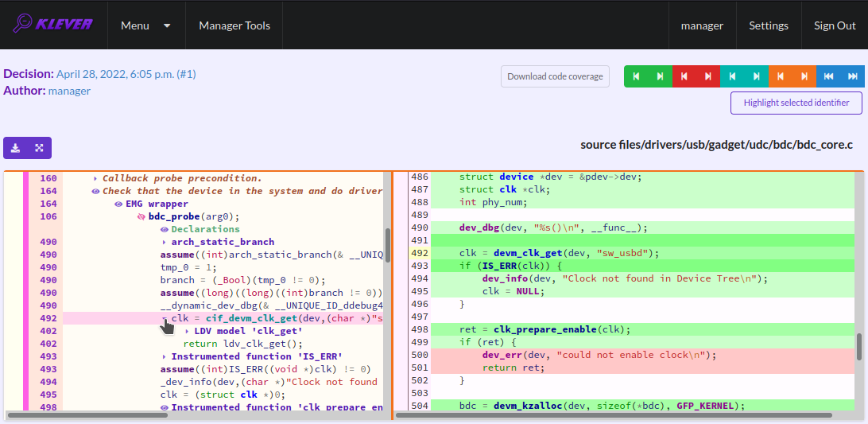Open the manager profile link
This screenshot has width=868, height=424.
[x=702, y=25]
